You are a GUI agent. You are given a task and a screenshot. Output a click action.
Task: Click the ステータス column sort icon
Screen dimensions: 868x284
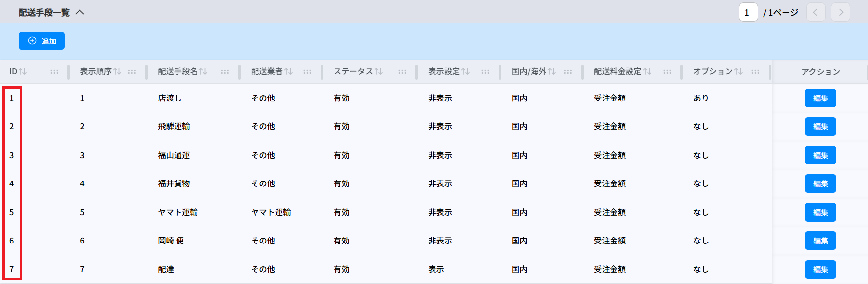click(378, 72)
